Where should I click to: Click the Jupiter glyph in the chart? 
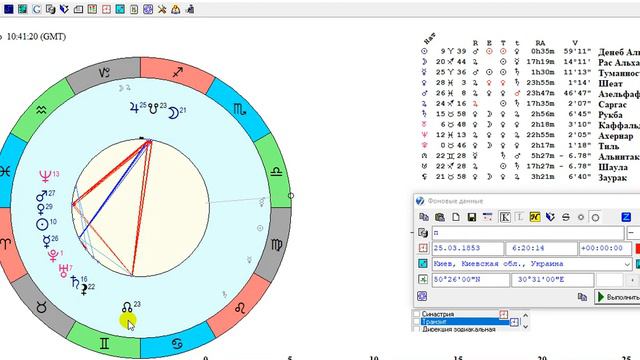[134, 108]
